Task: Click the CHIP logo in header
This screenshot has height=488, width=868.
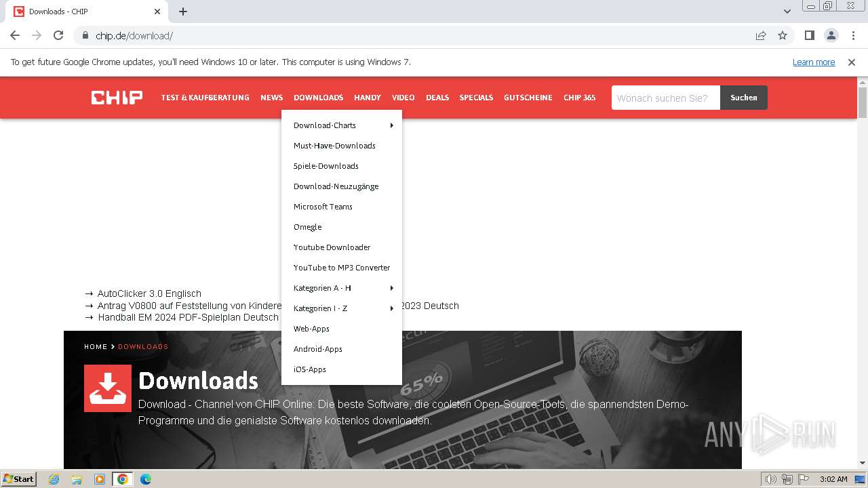Action: 117,98
